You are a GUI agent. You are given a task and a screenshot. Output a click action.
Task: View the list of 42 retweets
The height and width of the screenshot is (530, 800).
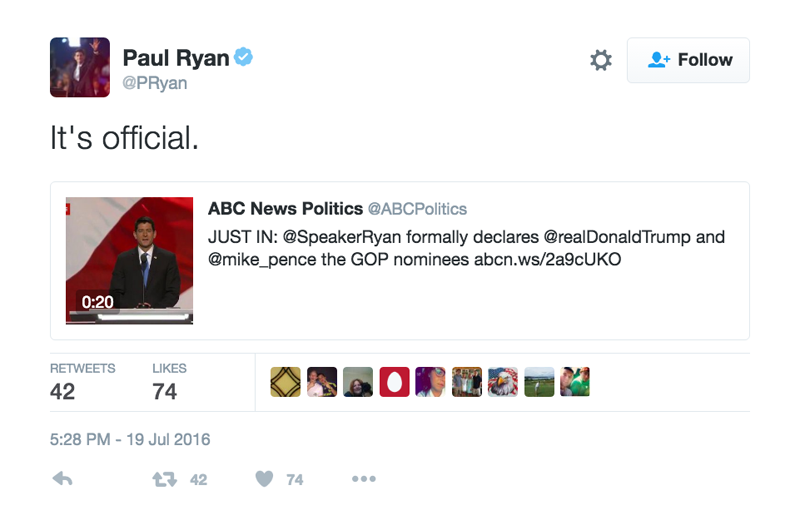click(82, 382)
